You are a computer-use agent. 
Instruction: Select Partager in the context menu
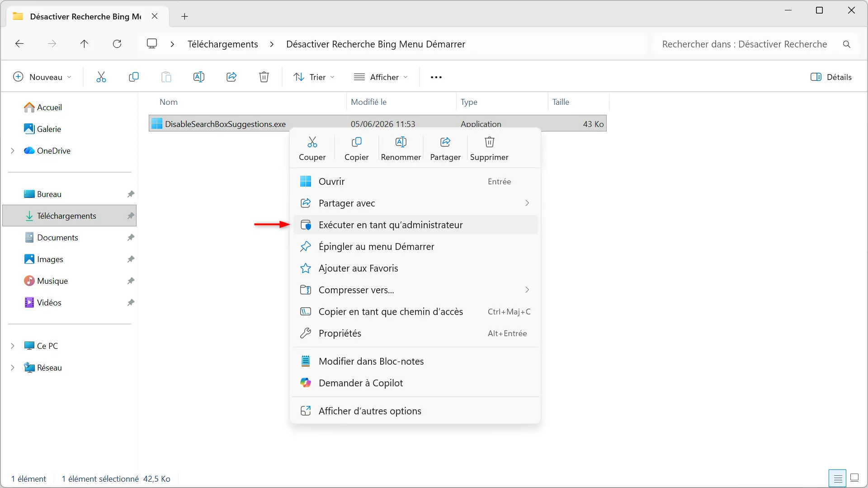445,149
